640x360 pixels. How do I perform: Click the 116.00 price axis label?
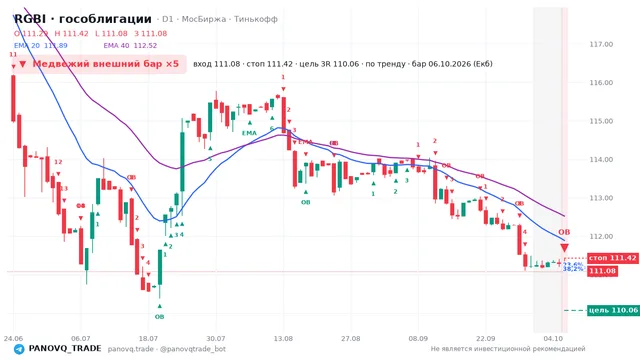click(601, 82)
